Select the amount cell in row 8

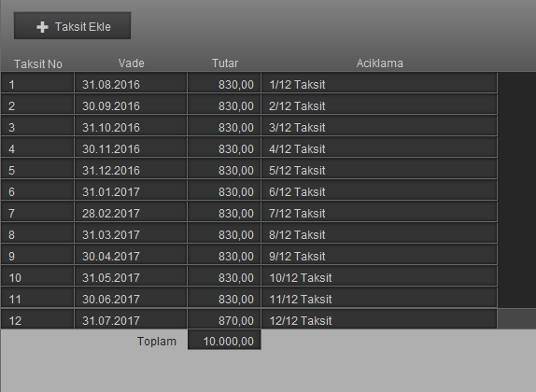[224, 233]
